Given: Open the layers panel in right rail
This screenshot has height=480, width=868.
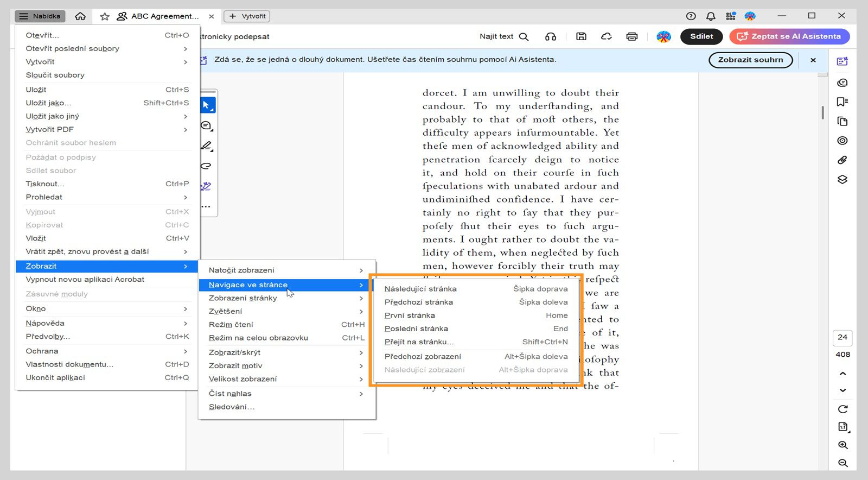Looking at the screenshot, I should point(843,179).
